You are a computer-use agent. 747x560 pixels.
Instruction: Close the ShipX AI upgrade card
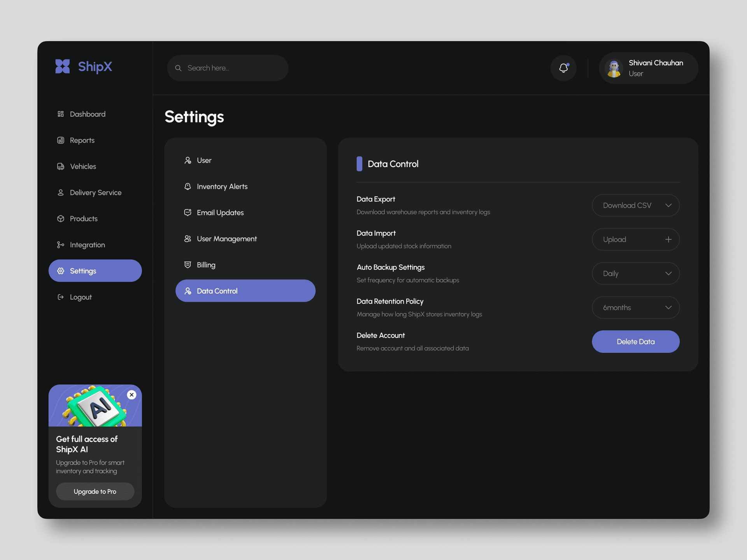tap(132, 395)
